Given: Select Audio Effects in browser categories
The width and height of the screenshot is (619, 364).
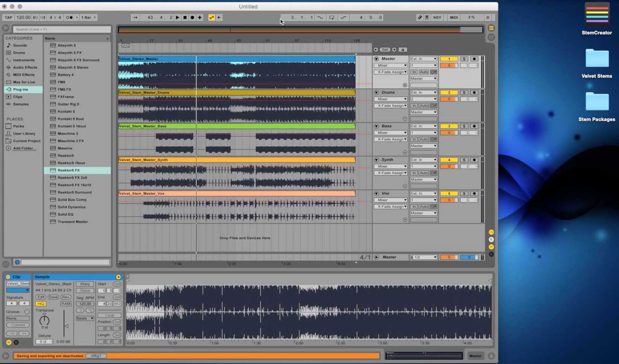Looking at the screenshot, I should pyautogui.click(x=25, y=67).
